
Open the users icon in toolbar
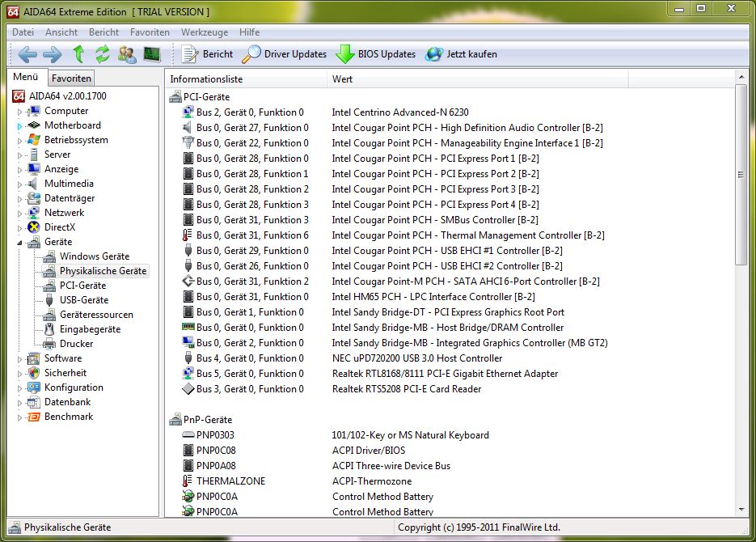tap(127, 54)
